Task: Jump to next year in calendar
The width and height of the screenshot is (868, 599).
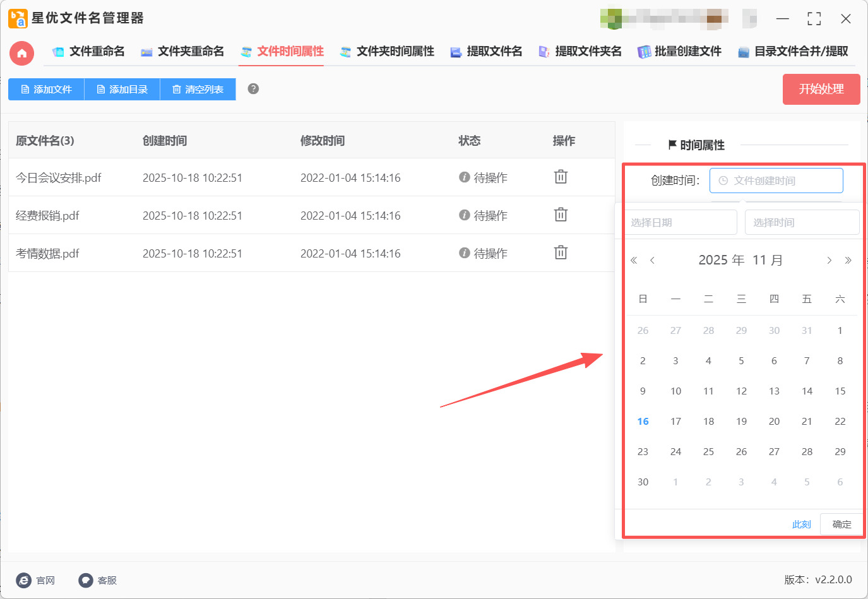Action: point(848,261)
